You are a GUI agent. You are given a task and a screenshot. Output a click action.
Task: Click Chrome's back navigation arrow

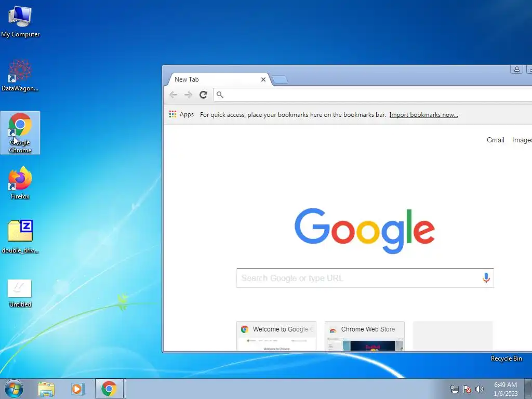click(x=174, y=95)
